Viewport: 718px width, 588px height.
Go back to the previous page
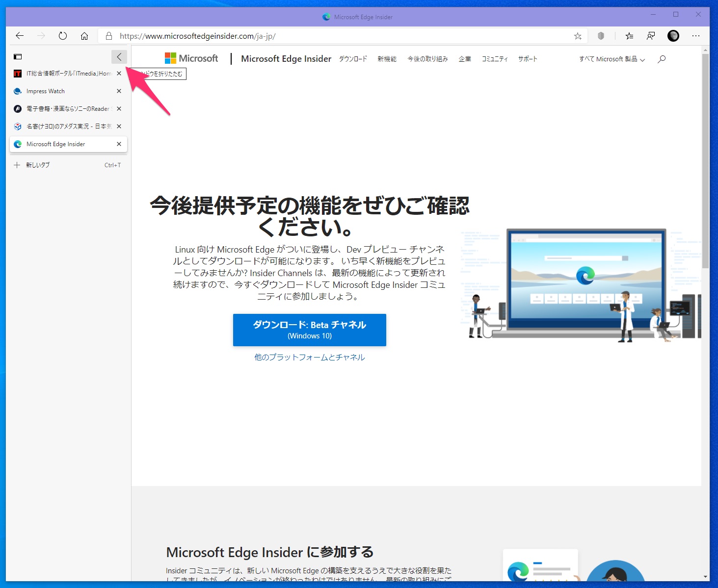[x=20, y=36]
